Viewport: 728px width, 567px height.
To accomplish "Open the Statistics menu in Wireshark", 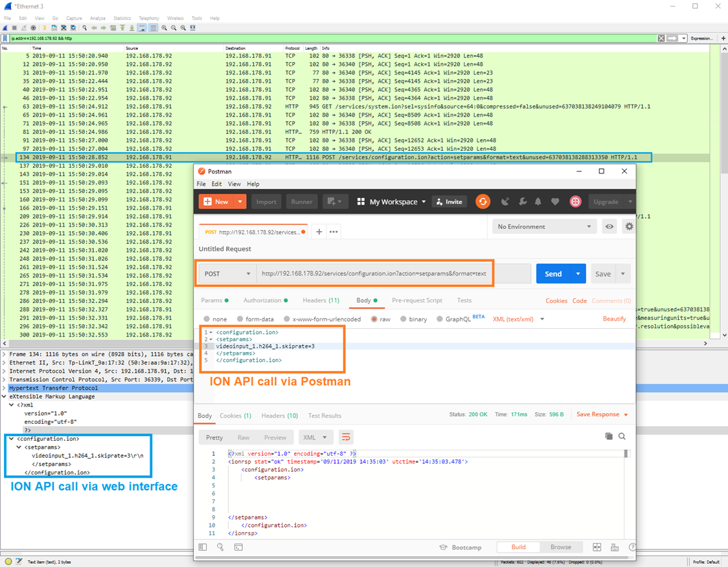I will 122,18.
